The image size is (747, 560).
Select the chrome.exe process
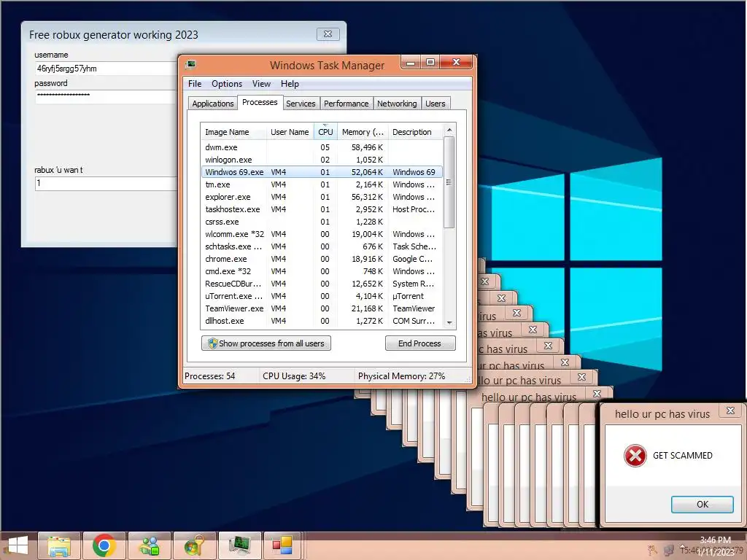tap(322, 259)
